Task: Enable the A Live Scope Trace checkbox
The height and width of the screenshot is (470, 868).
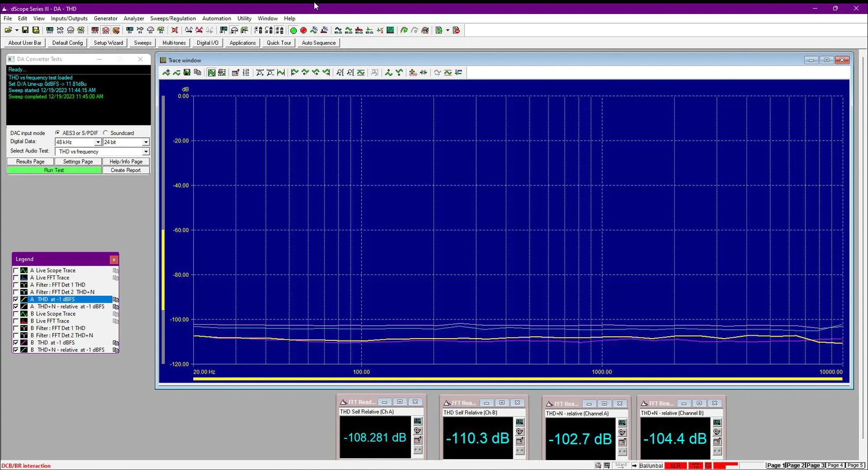Action: [x=16, y=271]
